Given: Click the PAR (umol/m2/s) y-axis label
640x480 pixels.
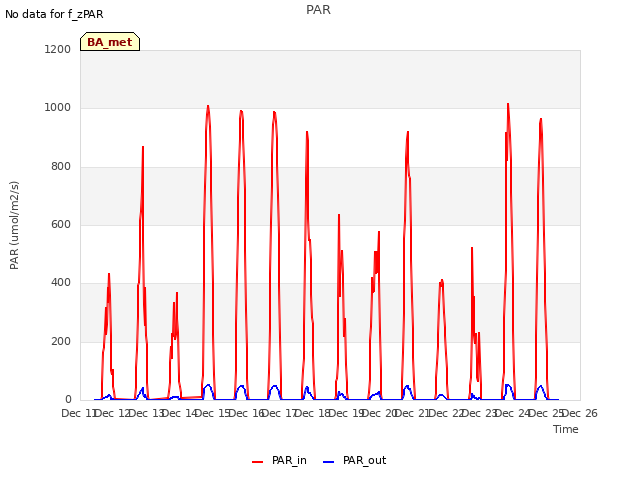Looking at the screenshot, I should pos(14,225).
